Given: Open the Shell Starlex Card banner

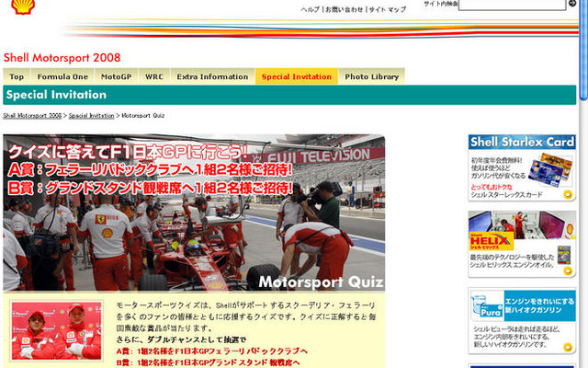Looking at the screenshot, I should [x=522, y=167].
